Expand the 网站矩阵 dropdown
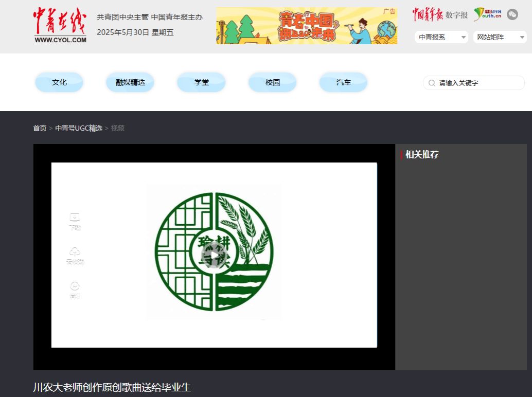 pos(500,37)
